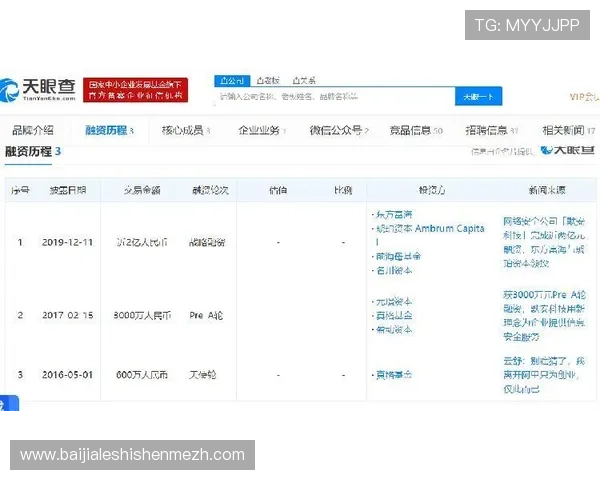Select the date cell 2019-12-11

67,242
